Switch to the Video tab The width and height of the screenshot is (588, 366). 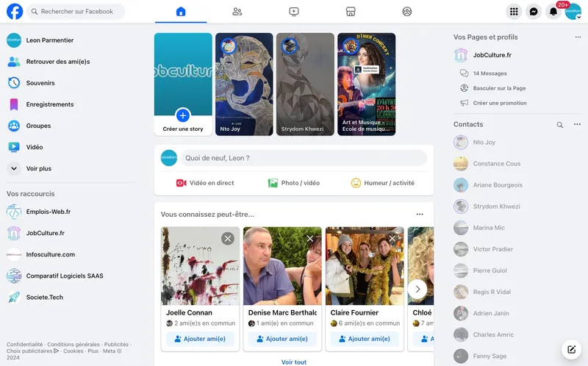pos(294,12)
